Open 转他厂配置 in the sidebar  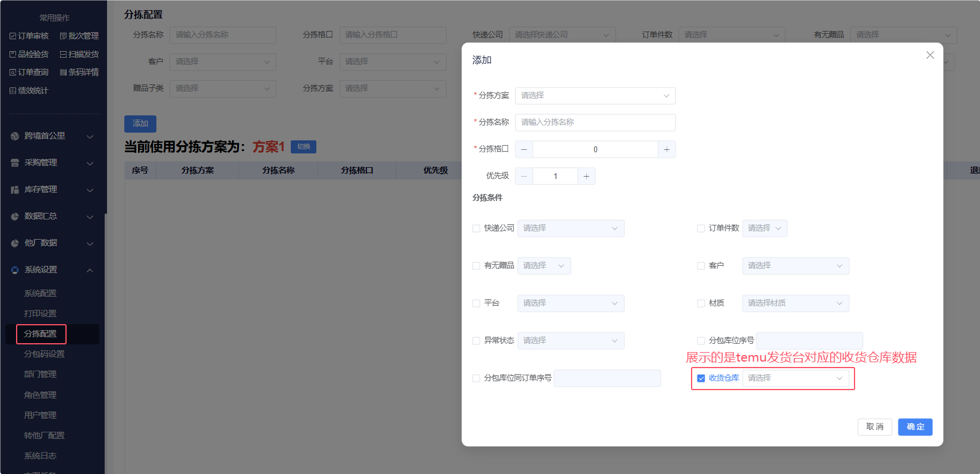click(x=45, y=436)
